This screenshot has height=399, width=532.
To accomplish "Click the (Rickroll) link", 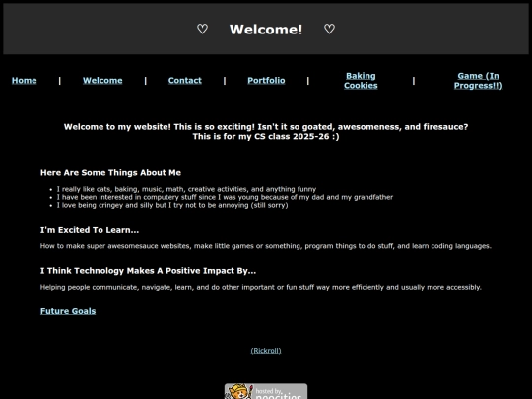I will click(266, 351).
